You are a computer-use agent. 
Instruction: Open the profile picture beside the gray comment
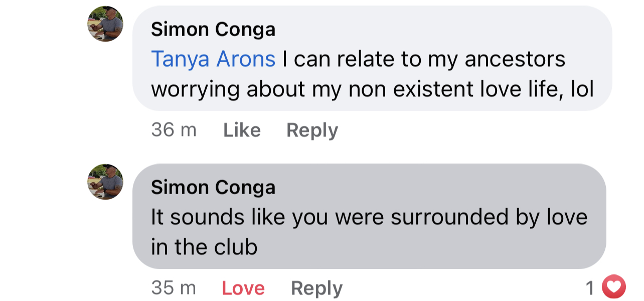click(105, 182)
